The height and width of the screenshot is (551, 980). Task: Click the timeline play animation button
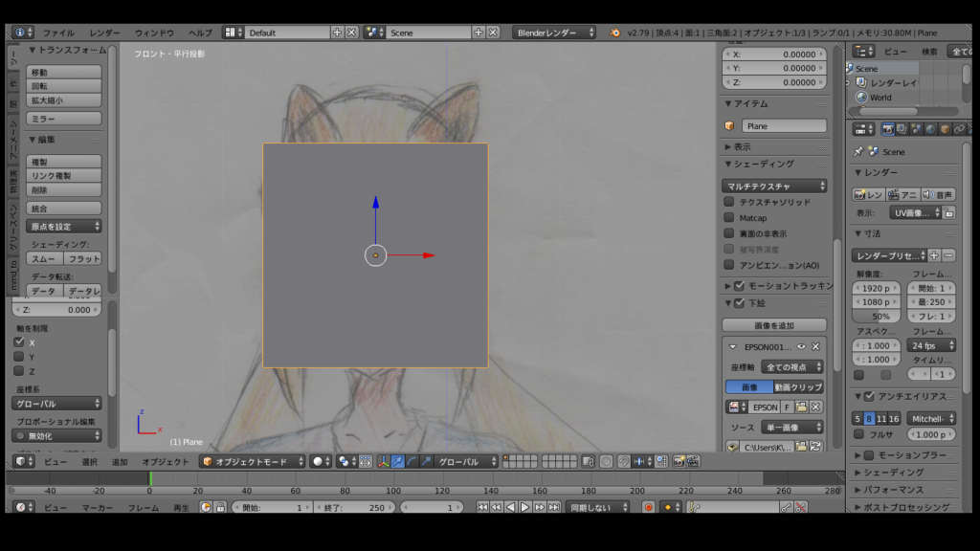tap(525, 507)
